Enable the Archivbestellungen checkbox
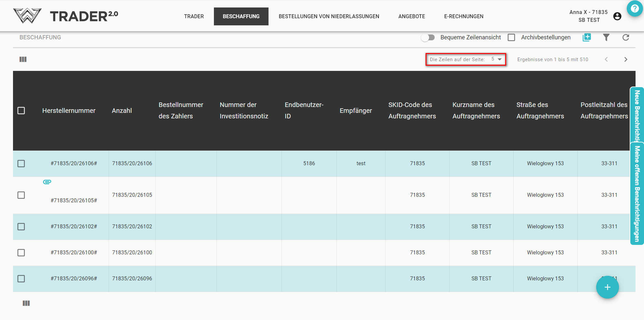Image resolution: width=644 pixels, height=320 pixels. click(x=511, y=37)
